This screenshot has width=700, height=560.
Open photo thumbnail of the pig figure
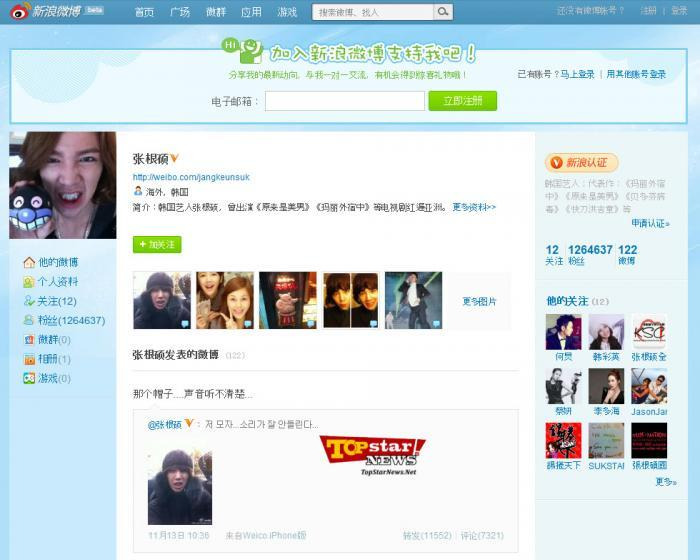click(x=288, y=300)
